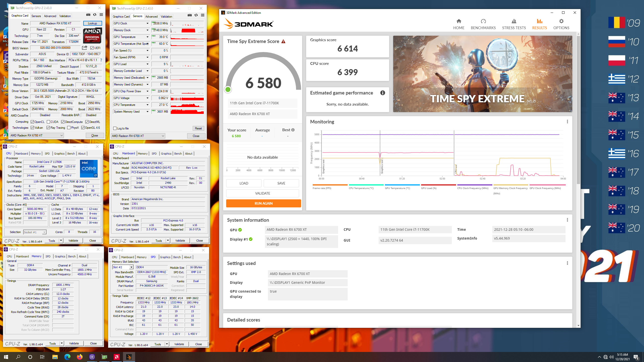The image size is (644, 362).
Task: Toggle the UEFI checkbox in GPU-Z
Action: tap(92, 48)
